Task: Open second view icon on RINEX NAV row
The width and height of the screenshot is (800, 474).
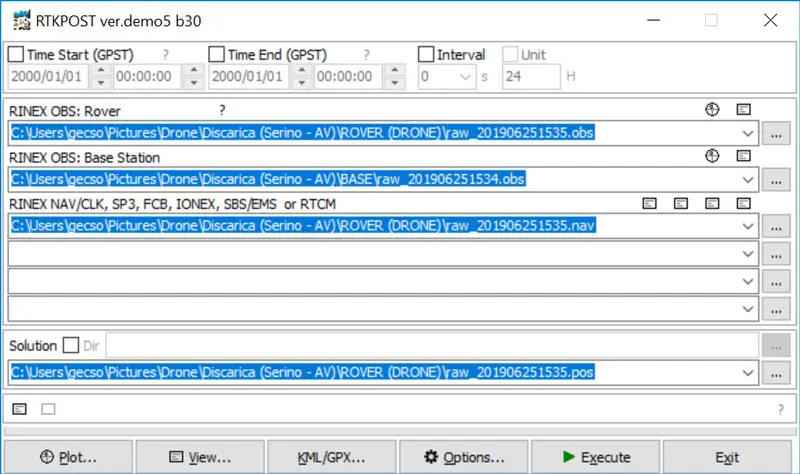Action: click(x=681, y=204)
